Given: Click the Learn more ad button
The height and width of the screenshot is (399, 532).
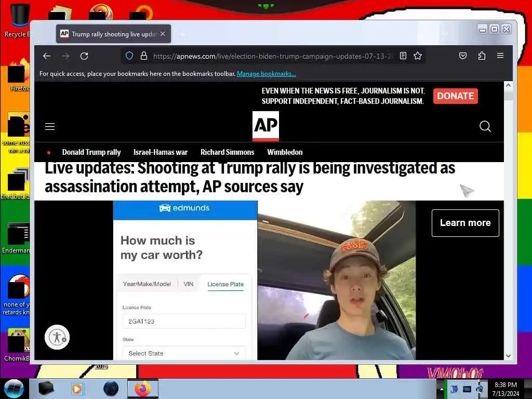Looking at the screenshot, I should point(465,223).
